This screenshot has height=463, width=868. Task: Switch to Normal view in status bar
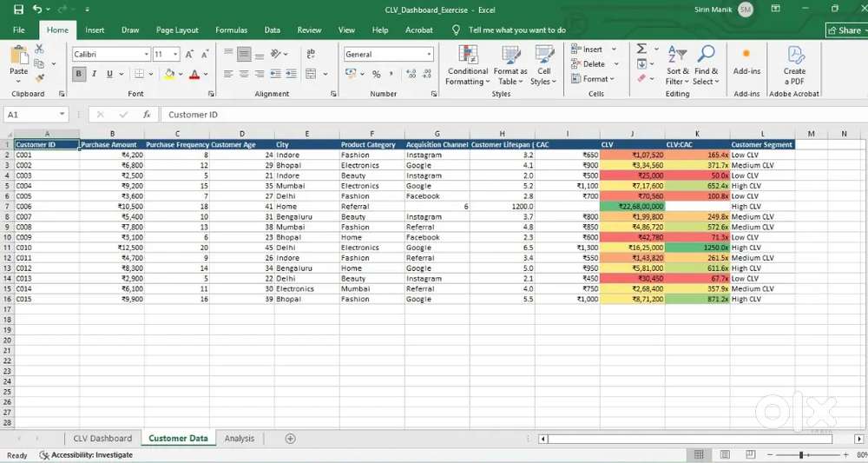[x=699, y=454]
